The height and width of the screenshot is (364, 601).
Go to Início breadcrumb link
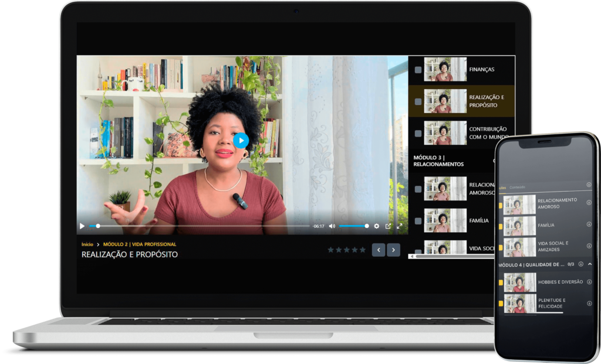tap(87, 244)
